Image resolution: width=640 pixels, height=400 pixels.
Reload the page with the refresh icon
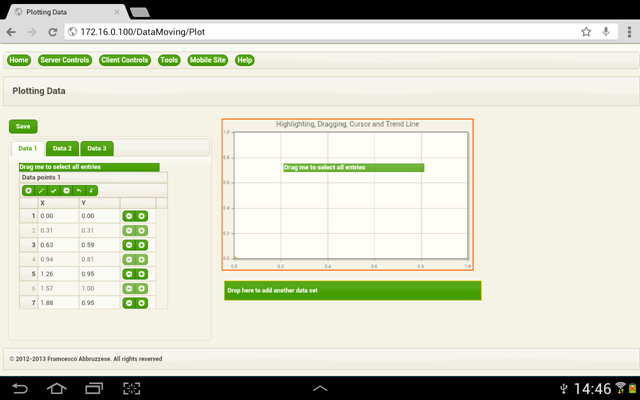coord(53,32)
